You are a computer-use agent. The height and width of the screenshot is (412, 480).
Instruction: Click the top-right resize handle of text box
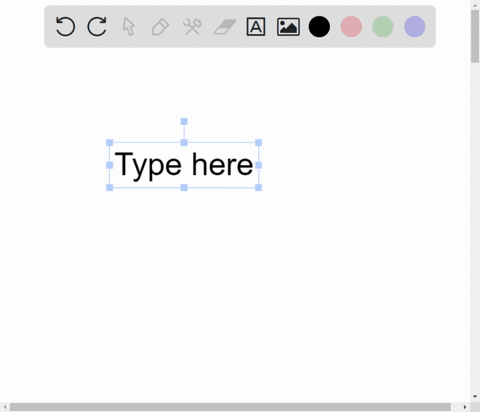pos(258,143)
